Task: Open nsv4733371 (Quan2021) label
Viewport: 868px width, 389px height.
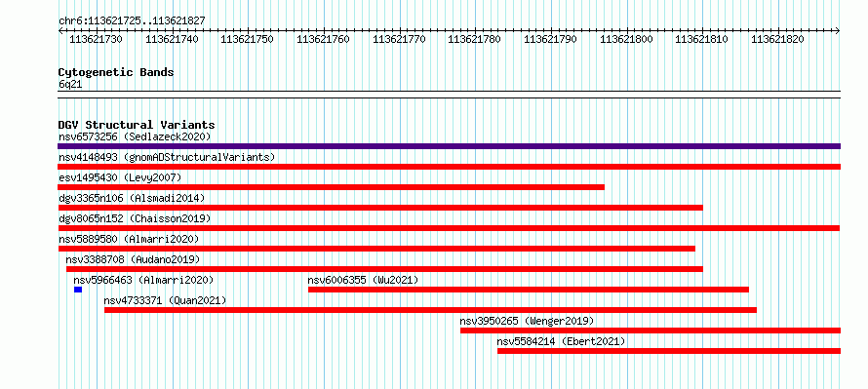Action: pyautogui.click(x=165, y=300)
